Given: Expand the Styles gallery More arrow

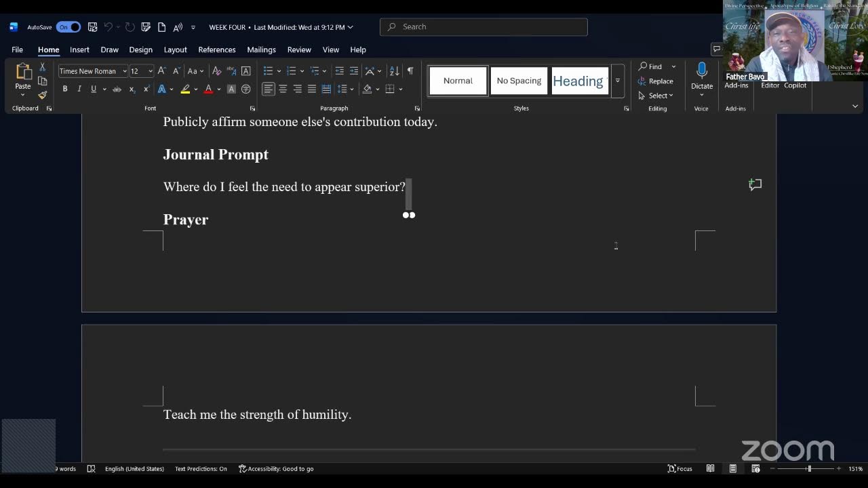Looking at the screenshot, I should (617, 81).
